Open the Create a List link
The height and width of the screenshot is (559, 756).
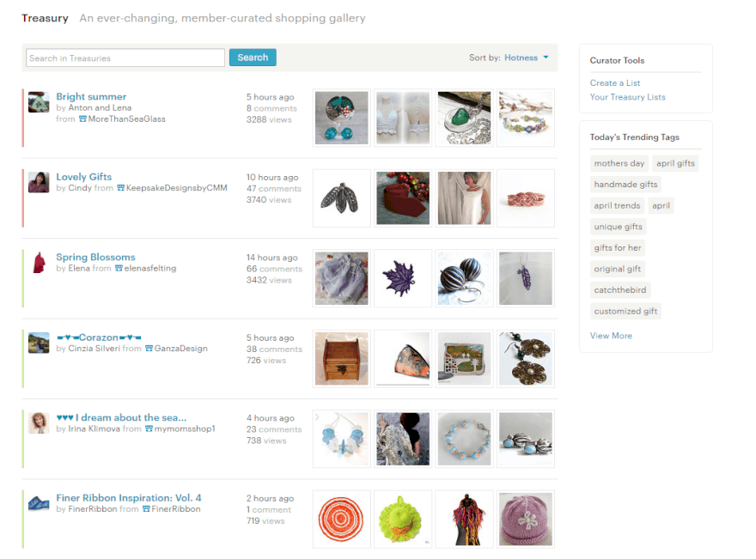coord(615,83)
